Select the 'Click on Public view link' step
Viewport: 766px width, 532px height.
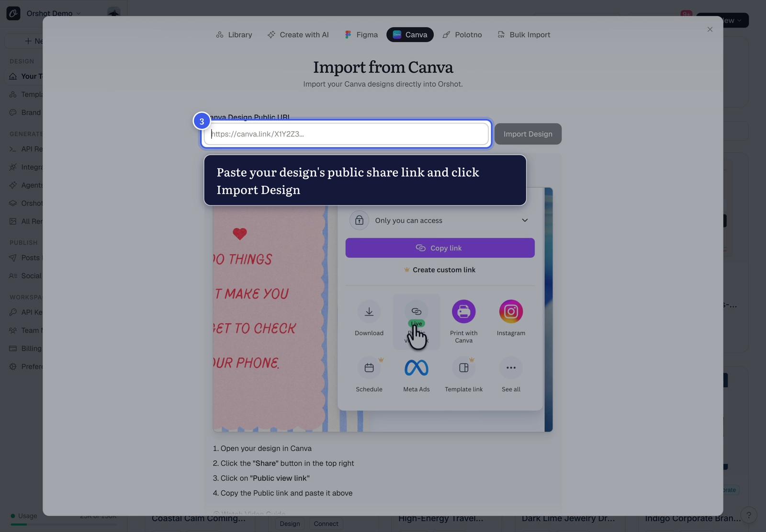coord(261,478)
